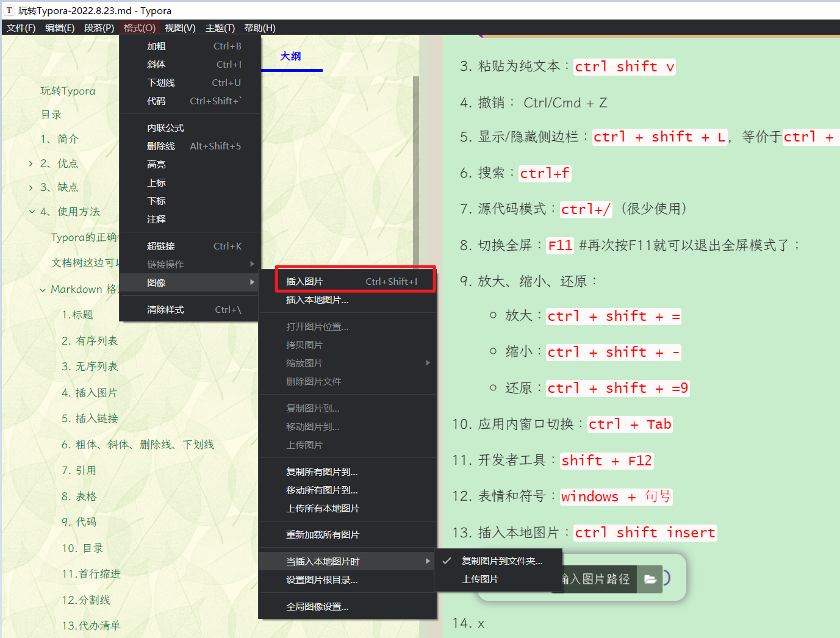The height and width of the screenshot is (638, 840).
Task: Choose 超链接 Ctrl+K
Action: pos(190,246)
